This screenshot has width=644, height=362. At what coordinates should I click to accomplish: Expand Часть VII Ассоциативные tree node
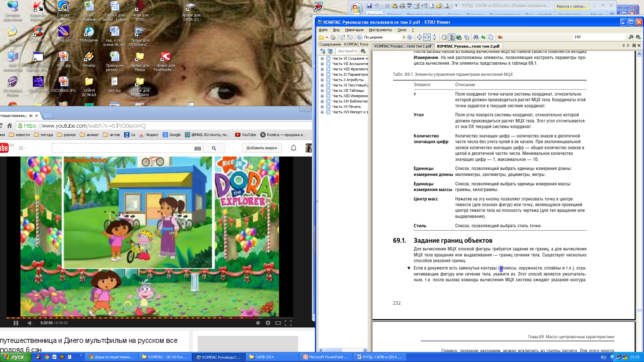click(322, 64)
